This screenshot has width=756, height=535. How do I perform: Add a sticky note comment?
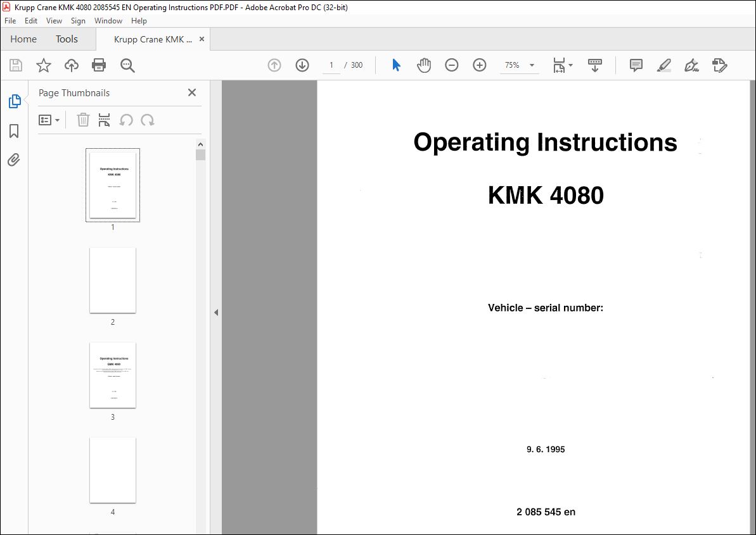636,65
